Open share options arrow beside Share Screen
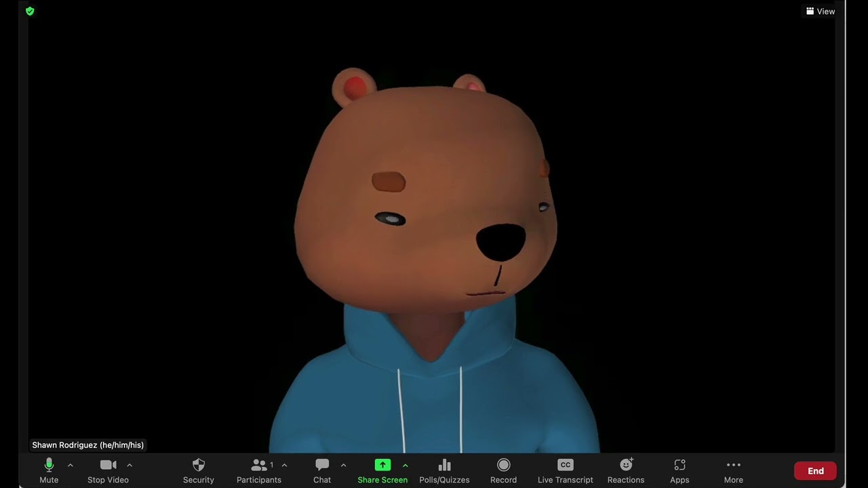 406,465
